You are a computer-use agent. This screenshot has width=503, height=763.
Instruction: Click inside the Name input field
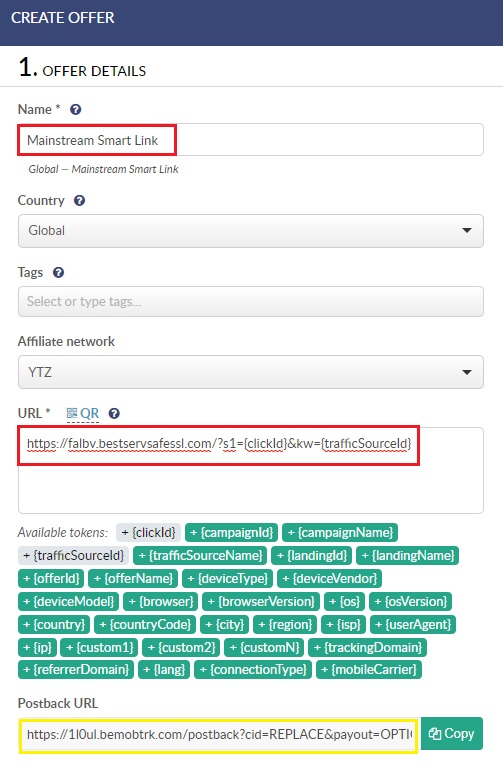[x=251, y=140]
